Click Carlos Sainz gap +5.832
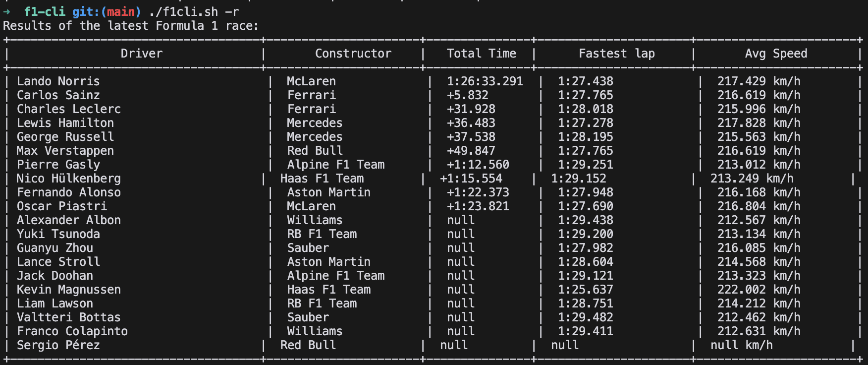Image resolution: width=868 pixels, height=365 pixels. [468, 95]
